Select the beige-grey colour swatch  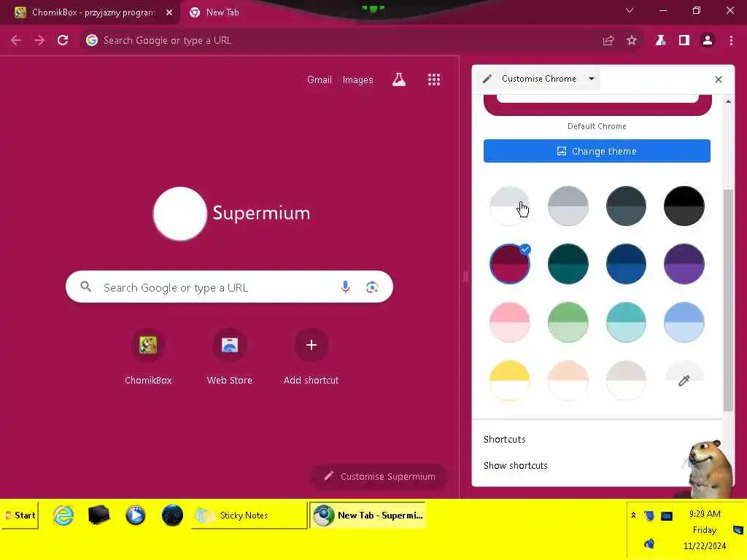626,381
